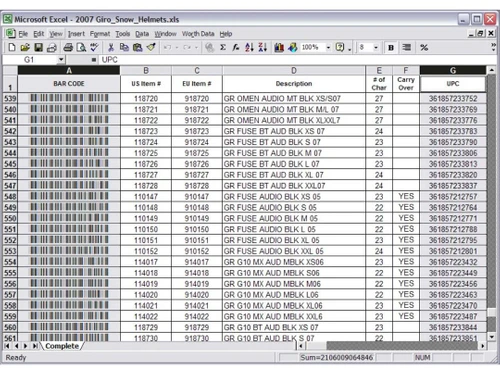
Task: Open the Office Assistant help icon
Action: (x=340, y=47)
